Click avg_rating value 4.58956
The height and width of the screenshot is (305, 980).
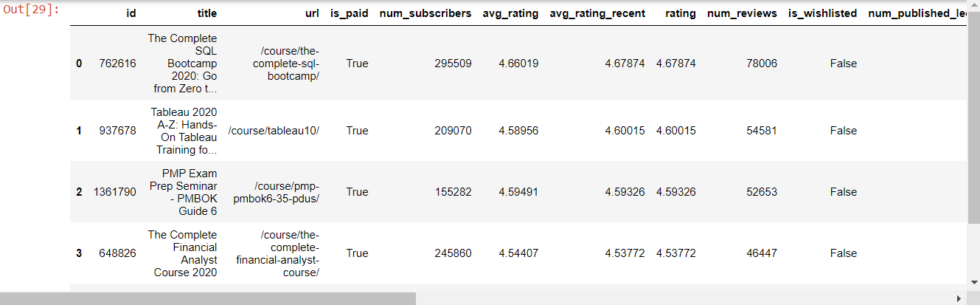[518, 131]
